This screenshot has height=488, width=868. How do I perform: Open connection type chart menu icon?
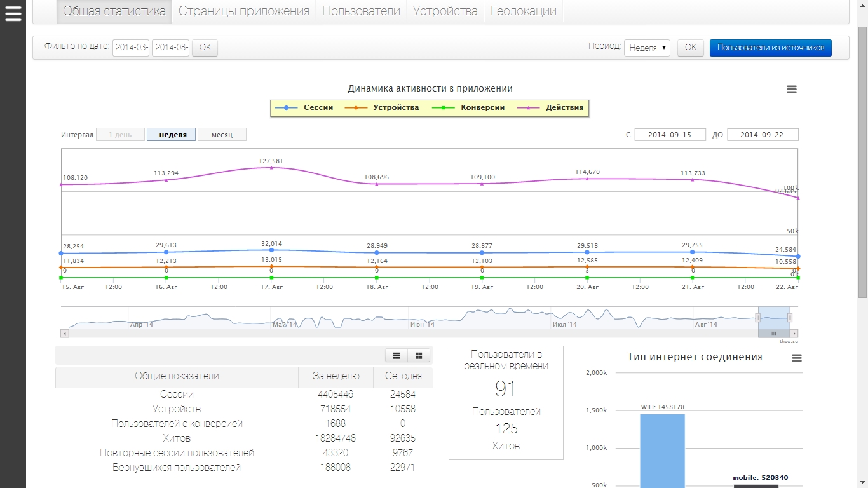point(797,358)
